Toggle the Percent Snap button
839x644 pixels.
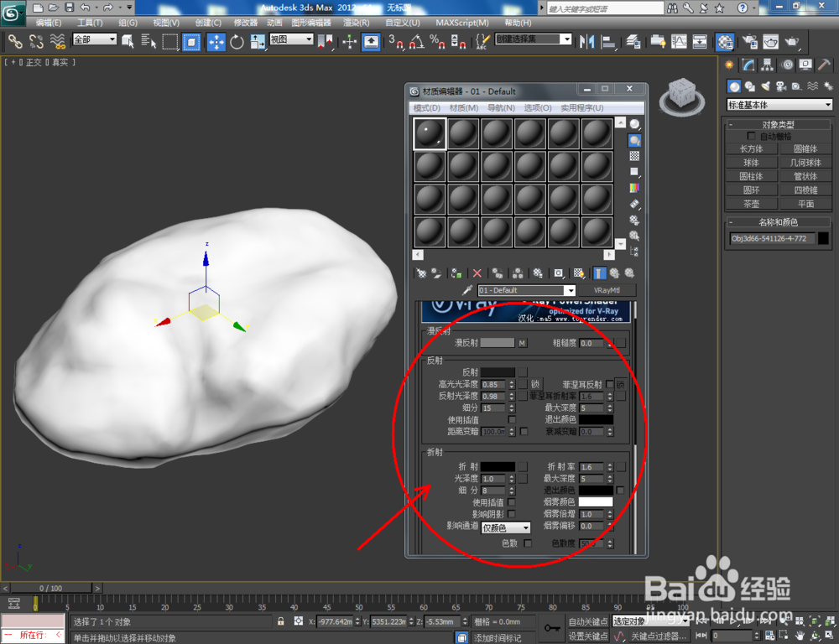pyautogui.click(x=437, y=41)
